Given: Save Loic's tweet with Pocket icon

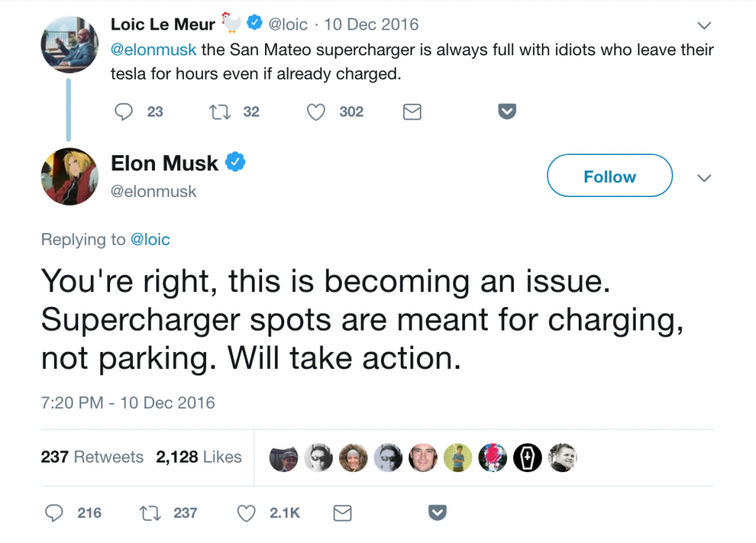Looking at the screenshot, I should pyautogui.click(x=506, y=111).
